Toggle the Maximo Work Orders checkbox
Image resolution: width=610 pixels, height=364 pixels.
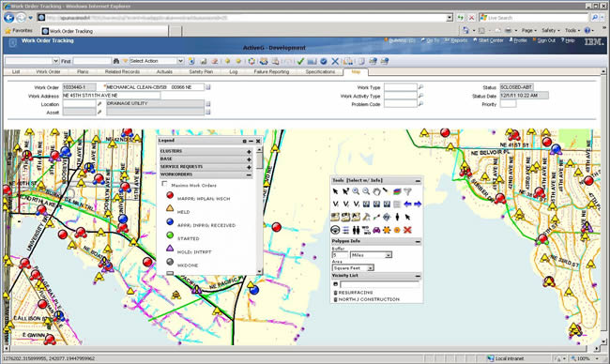(x=164, y=184)
